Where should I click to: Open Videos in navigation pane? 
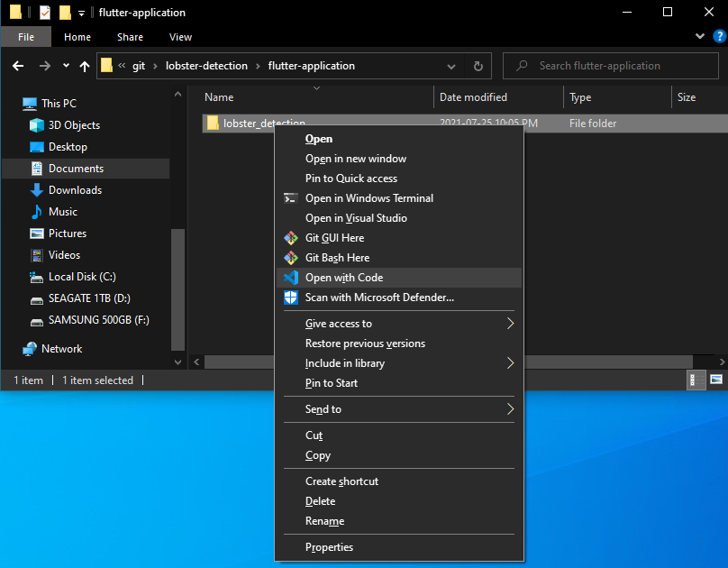click(64, 255)
